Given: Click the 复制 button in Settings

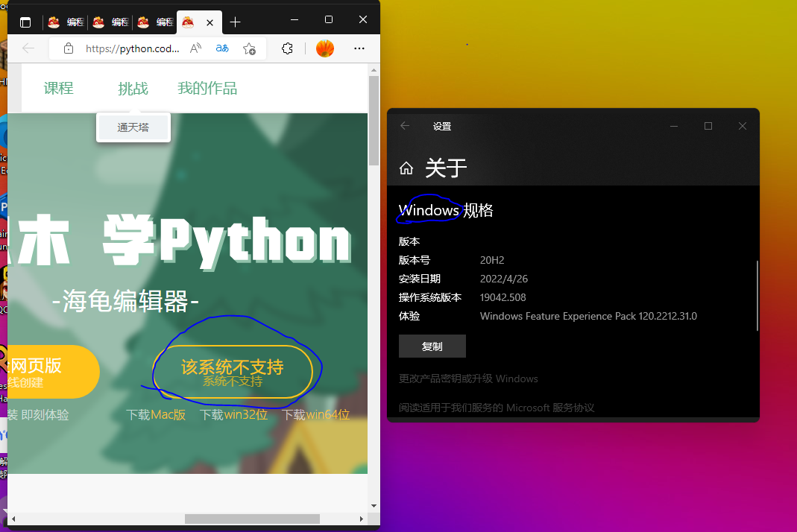Looking at the screenshot, I should coord(432,346).
